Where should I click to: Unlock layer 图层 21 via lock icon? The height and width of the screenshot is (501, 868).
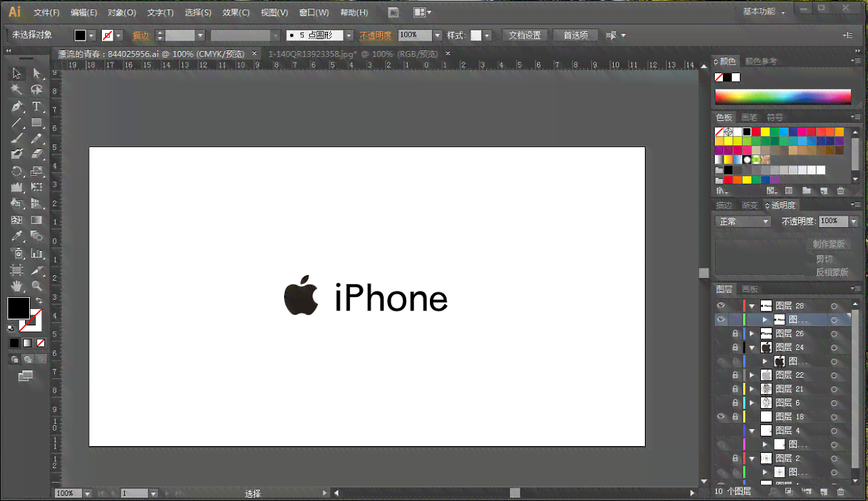735,388
